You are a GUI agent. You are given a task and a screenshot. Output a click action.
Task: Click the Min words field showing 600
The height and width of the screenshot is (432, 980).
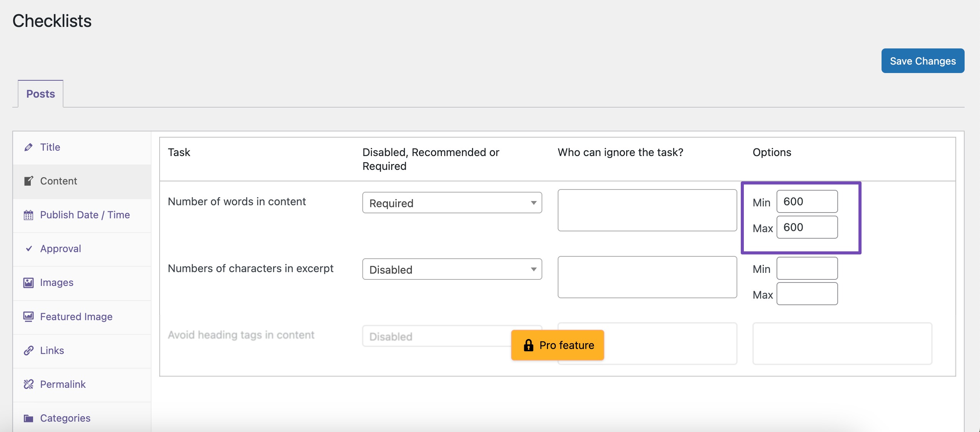coord(807,201)
